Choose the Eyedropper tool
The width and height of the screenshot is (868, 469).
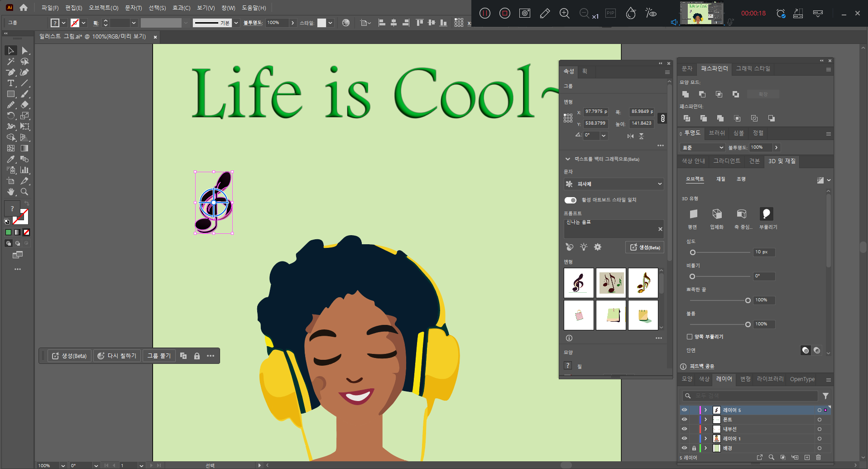[x=10, y=160]
